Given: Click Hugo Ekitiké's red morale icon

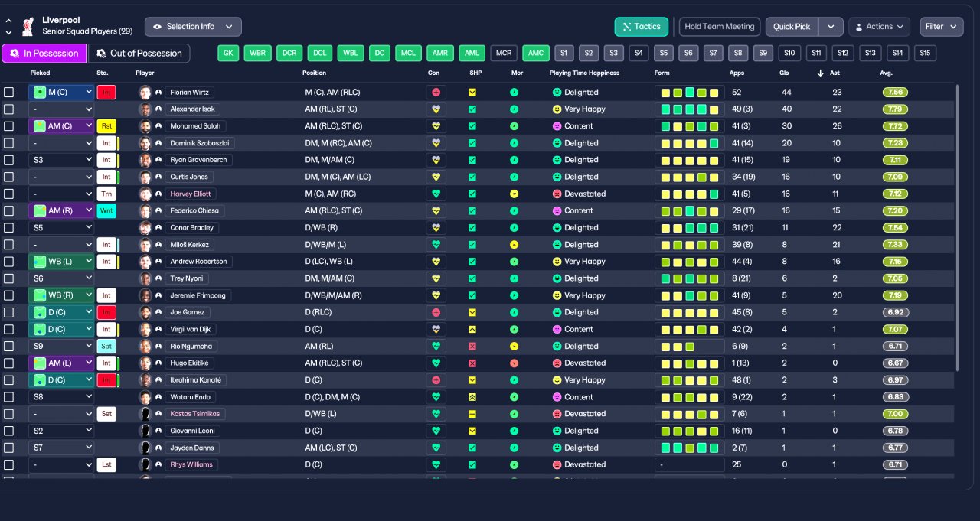Looking at the screenshot, I should 514,363.
